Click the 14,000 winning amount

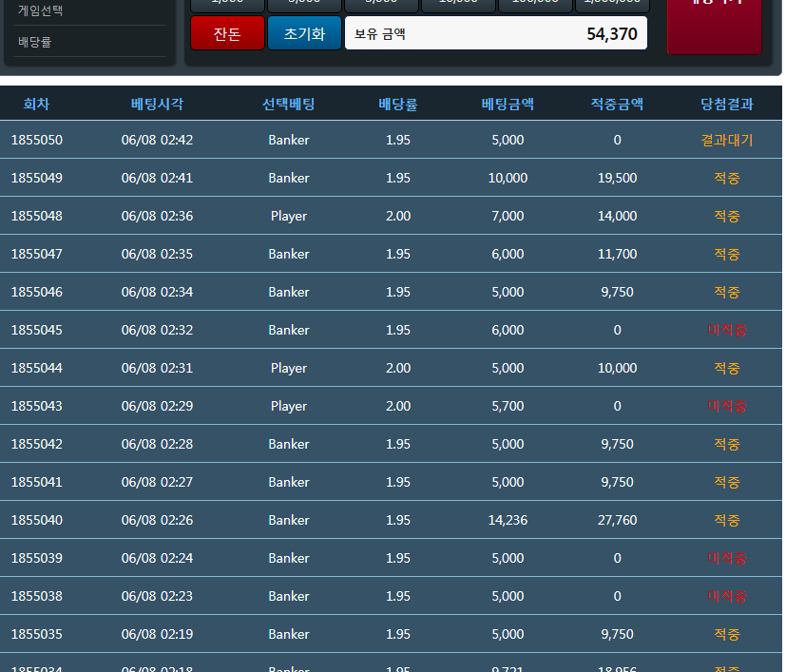pos(617,216)
